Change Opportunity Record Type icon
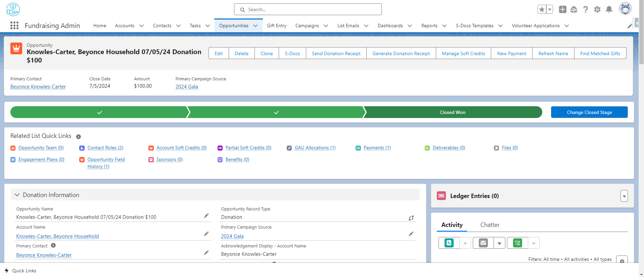Viewport: 644px width, 277px height. click(x=411, y=218)
